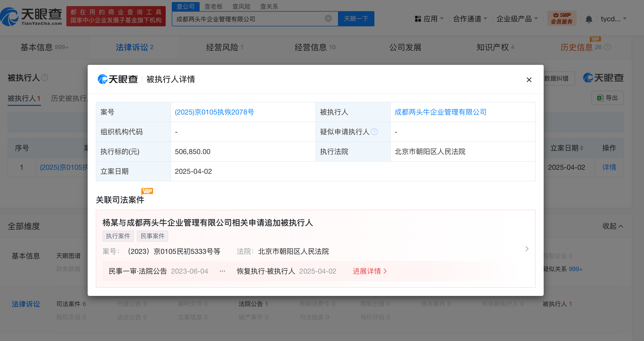Click the TianYanCha logo in header
The width and height of the screenshot is (644, 341).
point(31,17)
